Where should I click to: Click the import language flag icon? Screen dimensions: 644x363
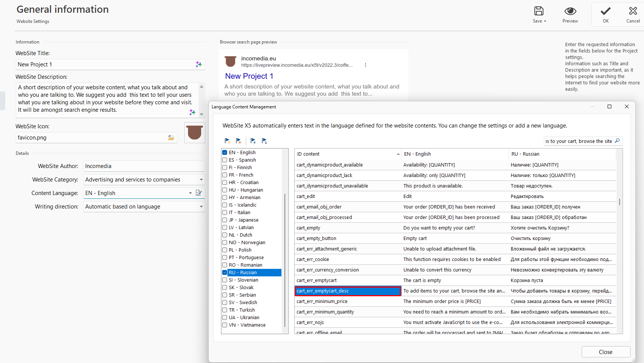pyautogui.click(x=253, y=141)
